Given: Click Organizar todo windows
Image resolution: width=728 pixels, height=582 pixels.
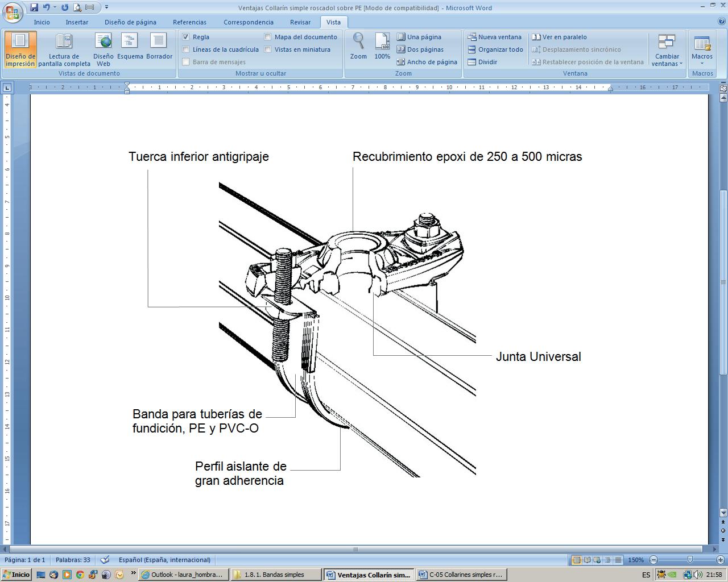Looking at the screenshot, I should 495,49.
